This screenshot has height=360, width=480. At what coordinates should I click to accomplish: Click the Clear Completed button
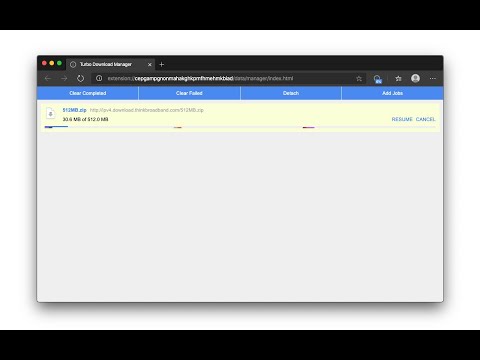tap(88, 93)
